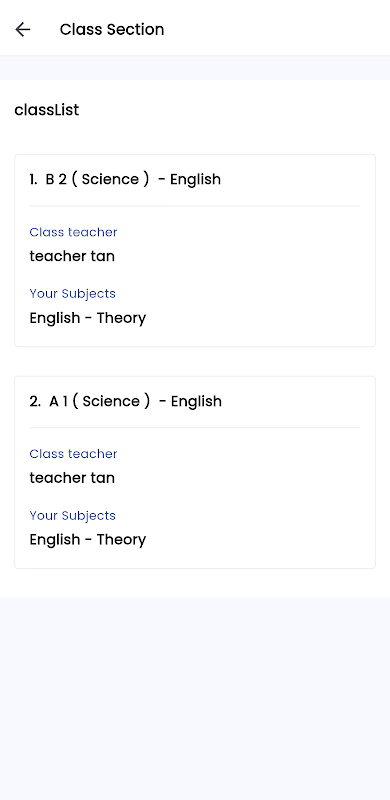Click the Class teacher label in the second card
Image resolution: width=390 pixels, height=800 pixels.
click(74, 454)
